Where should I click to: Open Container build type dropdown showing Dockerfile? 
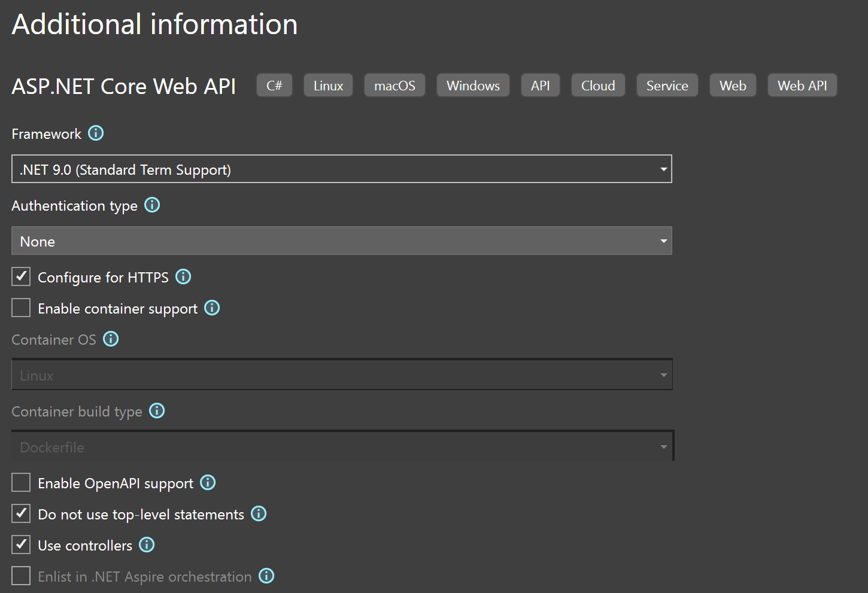pyautogui.click(x=342, y=446)
